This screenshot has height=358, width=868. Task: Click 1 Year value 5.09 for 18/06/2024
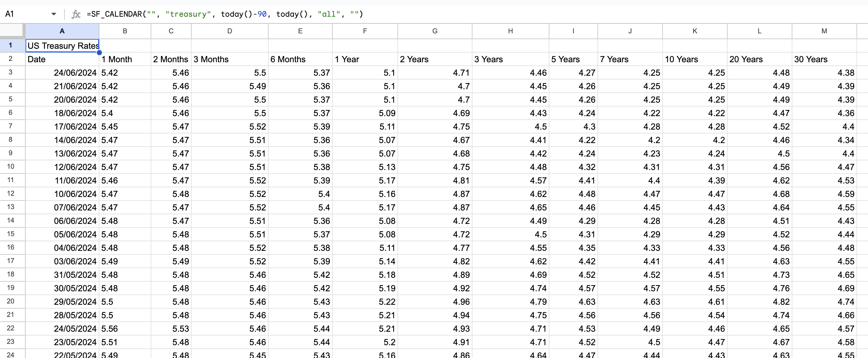pyautogui.click(x=365, y=113)
